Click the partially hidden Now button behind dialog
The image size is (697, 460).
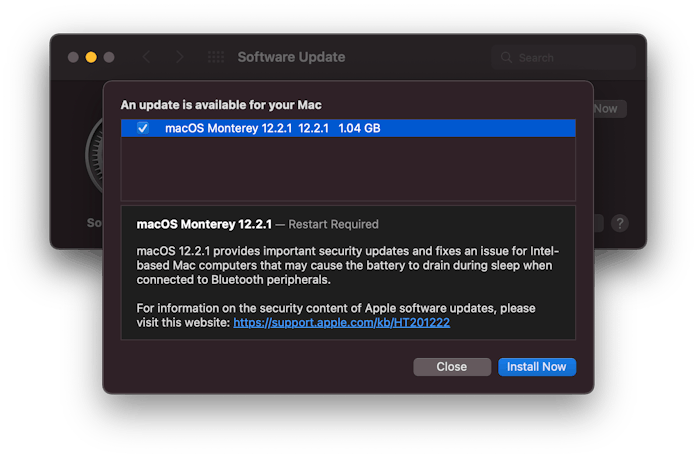click(x=609, y=109)
